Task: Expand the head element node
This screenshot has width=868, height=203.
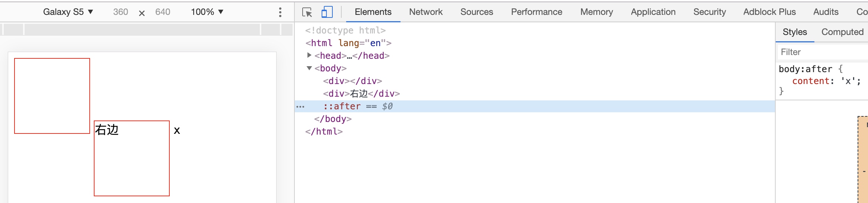Action: [309, 55]
